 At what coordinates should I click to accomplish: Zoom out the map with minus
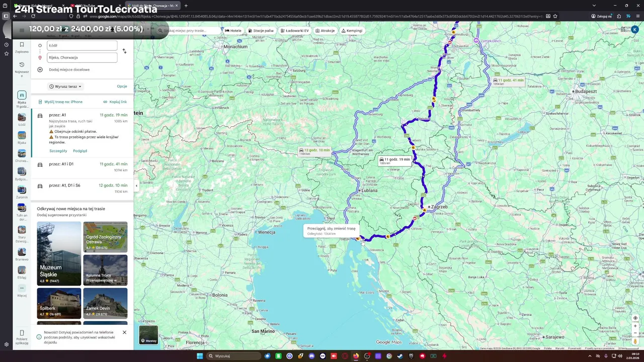(x=635, y=333)
